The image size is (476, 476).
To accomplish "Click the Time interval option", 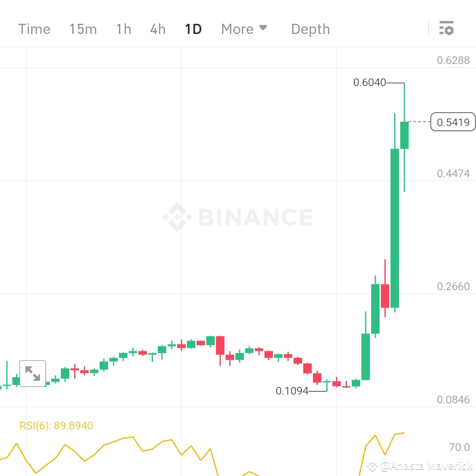I will (x=34, y=29).
